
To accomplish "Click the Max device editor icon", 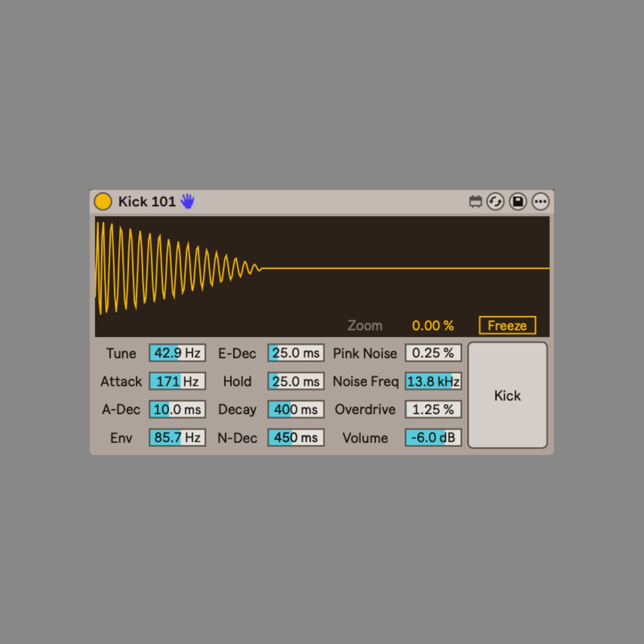I will pos(475,201).
